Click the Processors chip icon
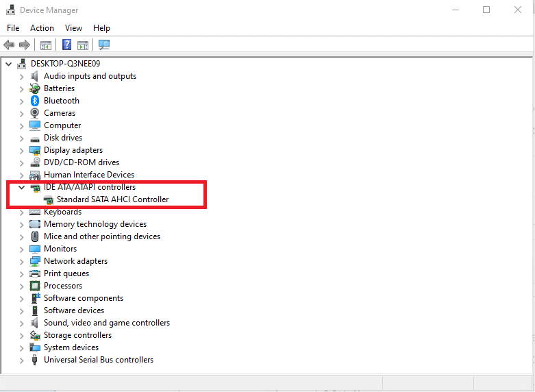Screen dimensions: 535x392 coord(35,286)
